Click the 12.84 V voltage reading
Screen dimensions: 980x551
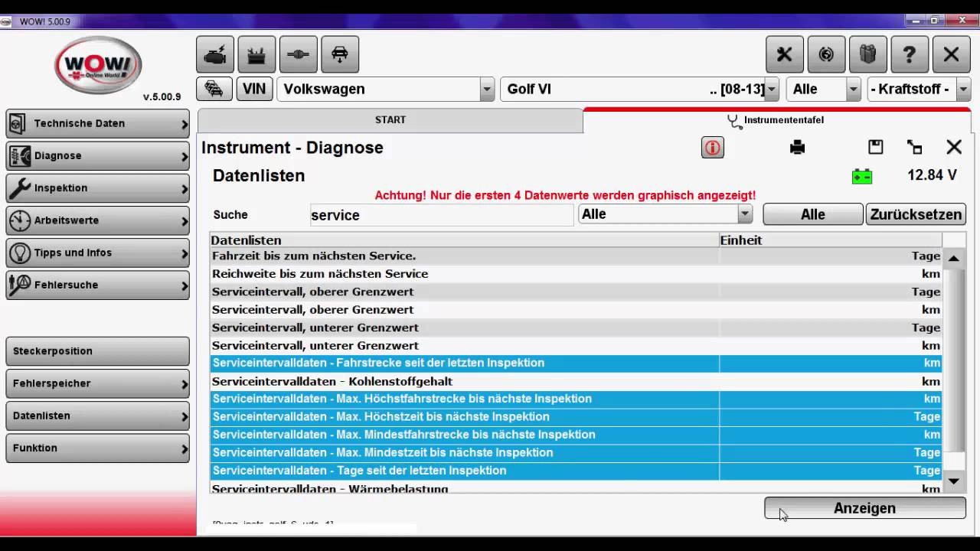[x=932, y=175]
